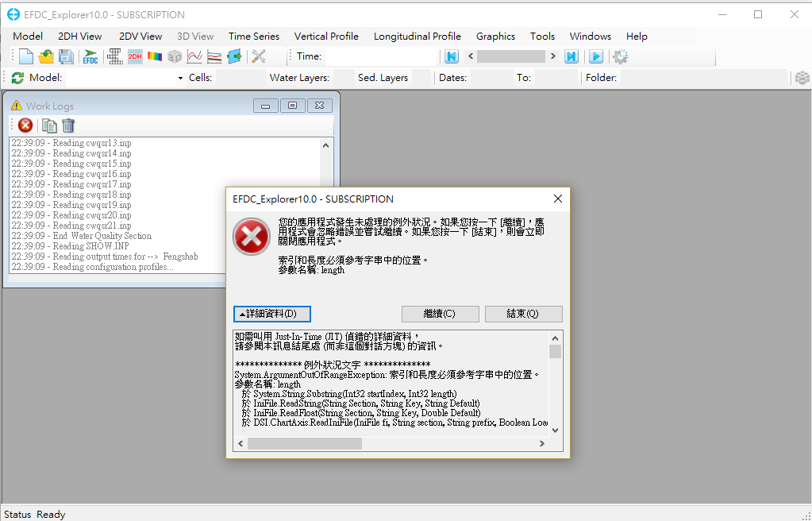Minimize the Work Logs panel

point(266,106)
